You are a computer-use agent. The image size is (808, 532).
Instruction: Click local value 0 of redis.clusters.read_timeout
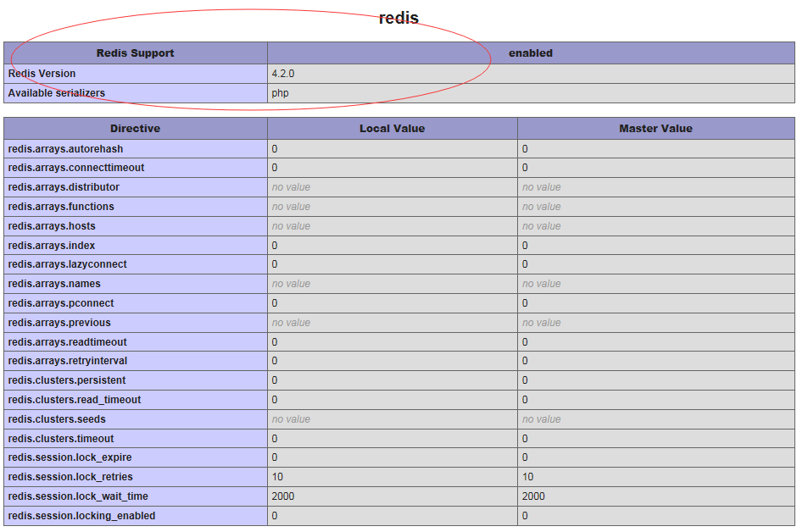275,400
